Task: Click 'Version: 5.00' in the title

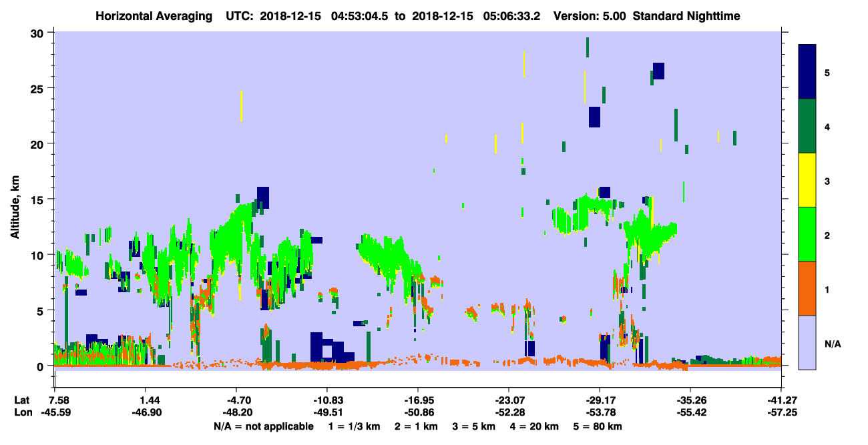Action: click(590, 16)
